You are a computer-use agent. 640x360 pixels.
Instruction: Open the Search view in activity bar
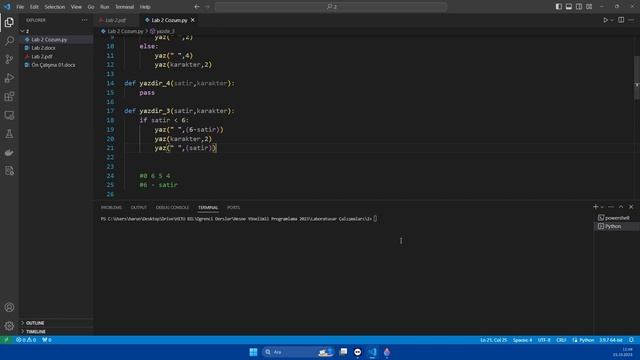pos(9,40)
